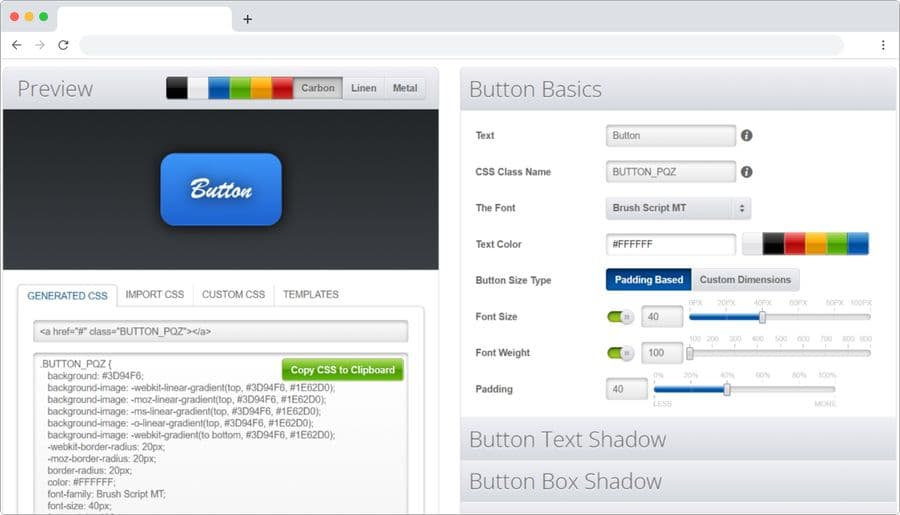Open The Font dropdown showing Brush Script MT

coord(678,208)
